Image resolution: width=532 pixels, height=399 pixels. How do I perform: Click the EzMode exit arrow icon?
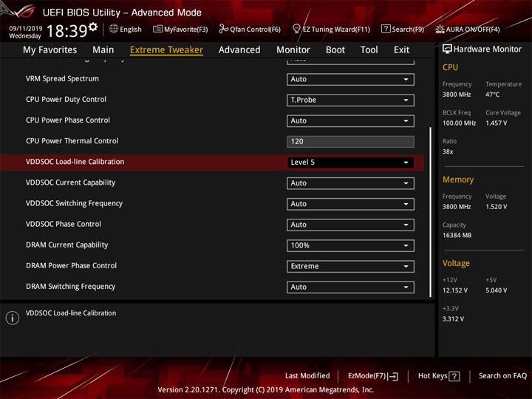[x=393, y=376]
